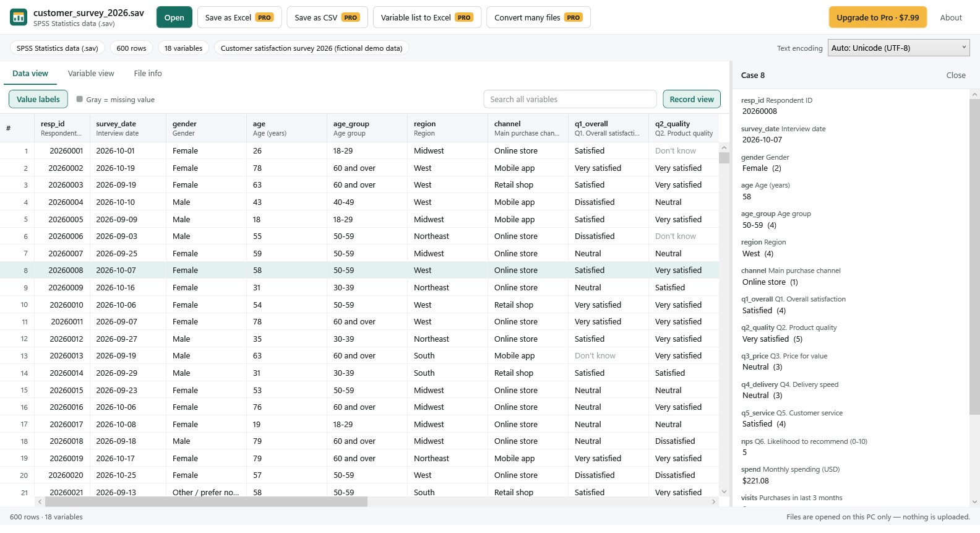Click the q1_overall column header

click(608, 128)
